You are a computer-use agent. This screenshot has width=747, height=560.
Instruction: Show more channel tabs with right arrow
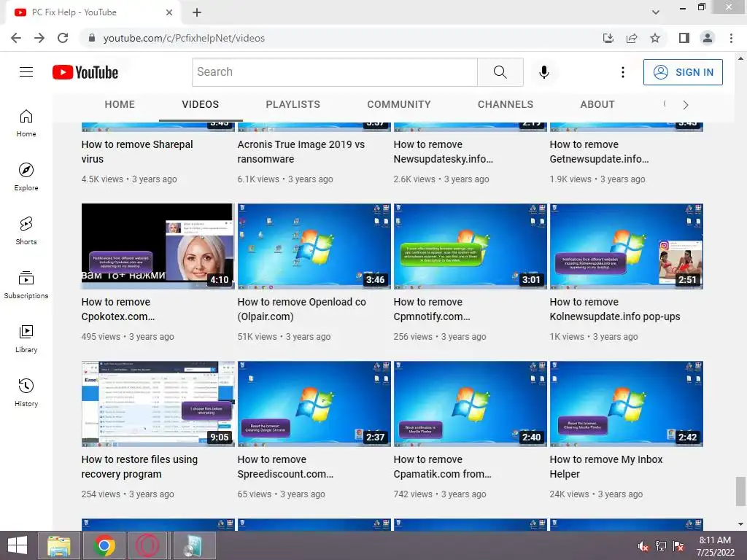click(x=686, y=105)
